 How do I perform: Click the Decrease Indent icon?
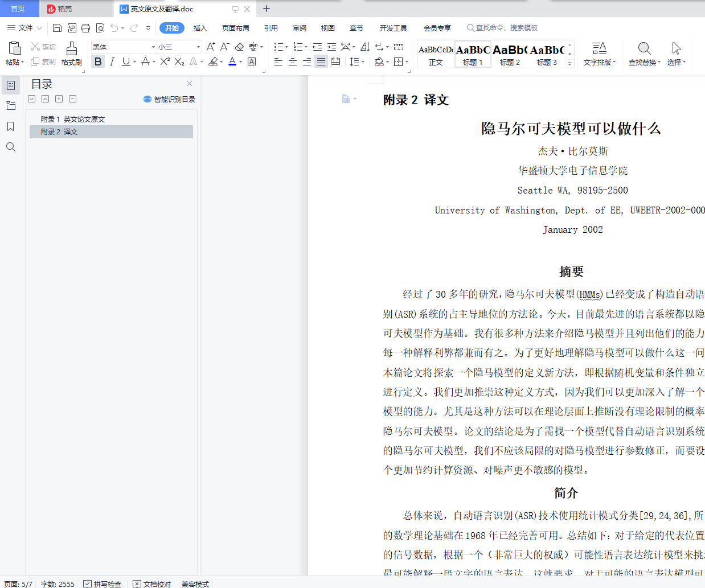(317, 47)
